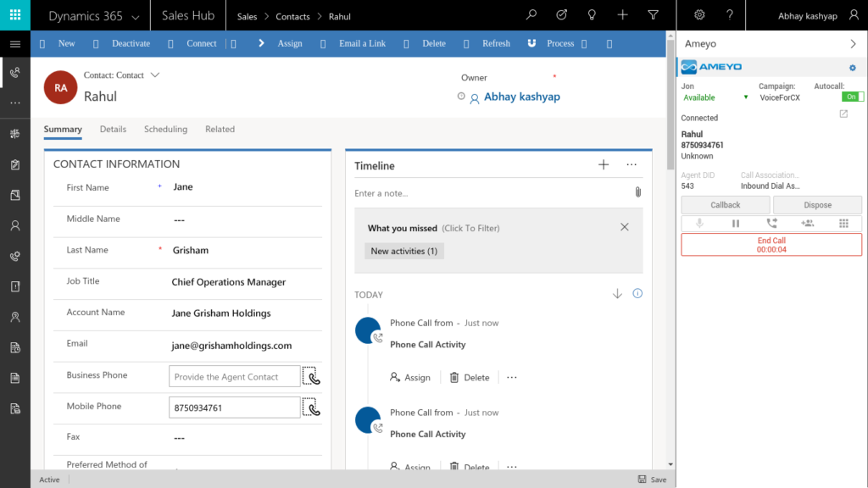Open the Ameyo dialpad grid icon

click(843, 224)
